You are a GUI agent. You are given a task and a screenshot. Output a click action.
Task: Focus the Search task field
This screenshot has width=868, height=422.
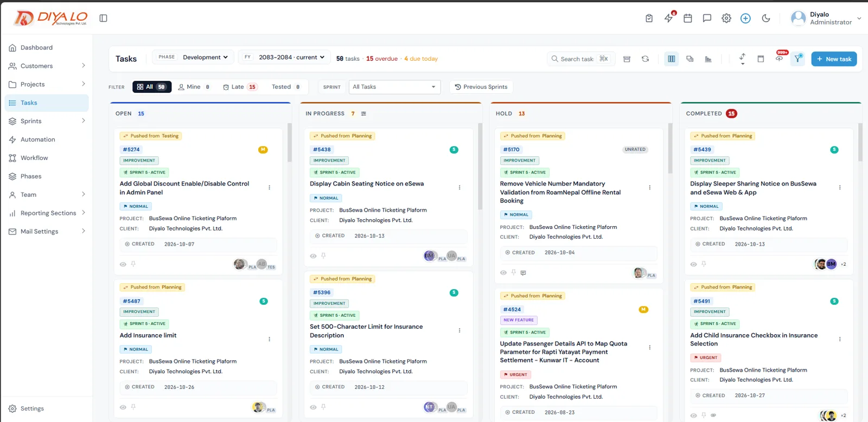point(581,59)
